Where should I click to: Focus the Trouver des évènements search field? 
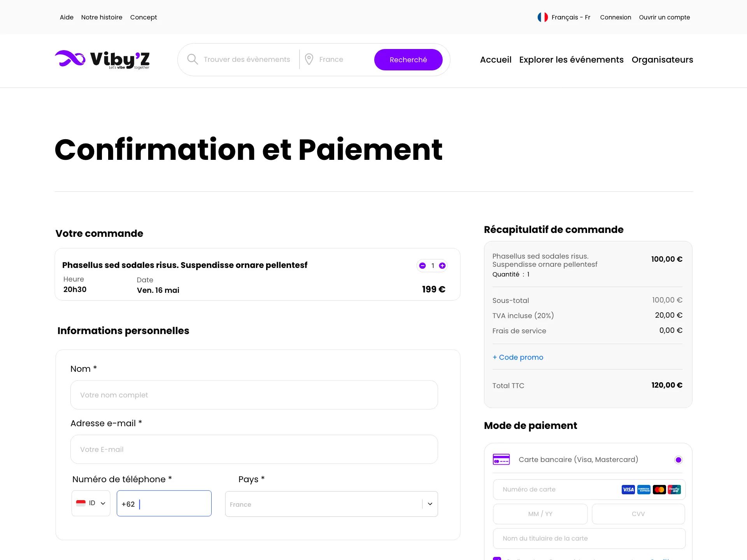point(247,59)
